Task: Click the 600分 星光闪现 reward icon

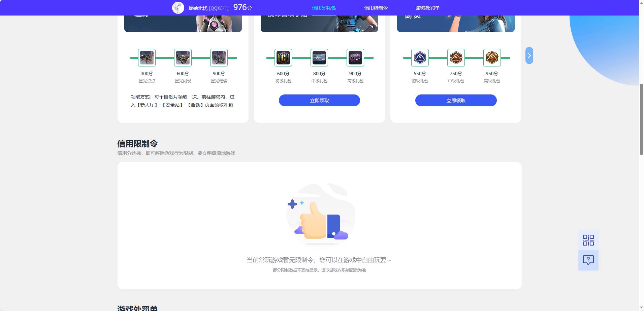Action: pos(183,58)
